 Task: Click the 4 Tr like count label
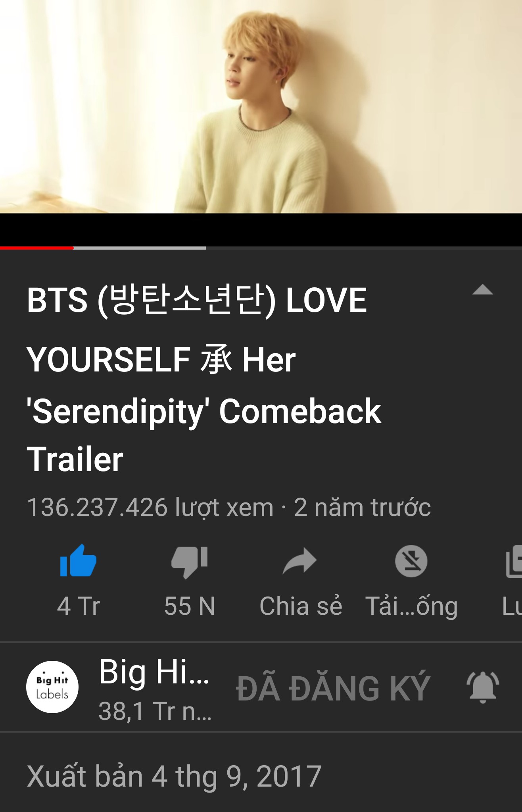79,606
